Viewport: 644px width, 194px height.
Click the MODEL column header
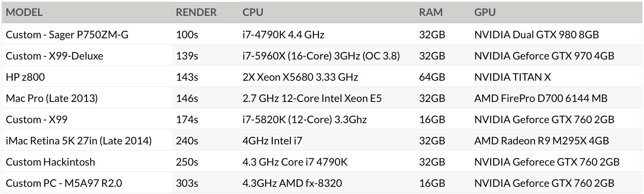24,13
